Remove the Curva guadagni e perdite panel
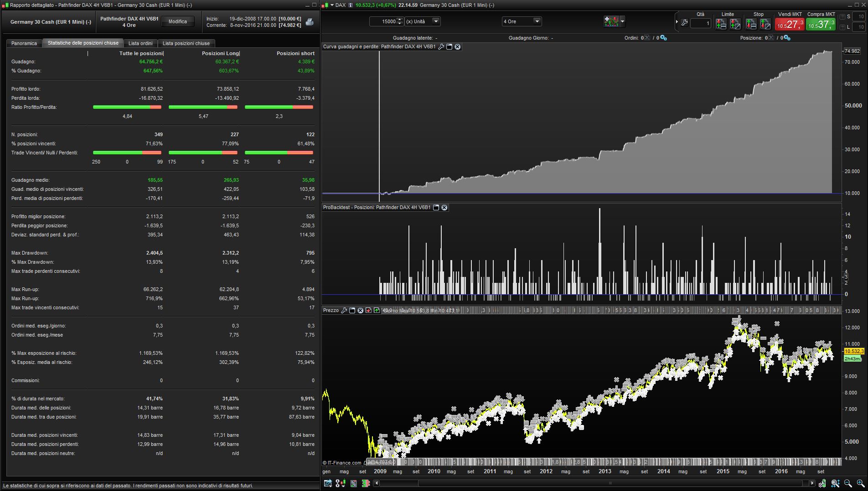Image resolution: width=868 pixels, height=491 pixels. [x=458, y=46]
